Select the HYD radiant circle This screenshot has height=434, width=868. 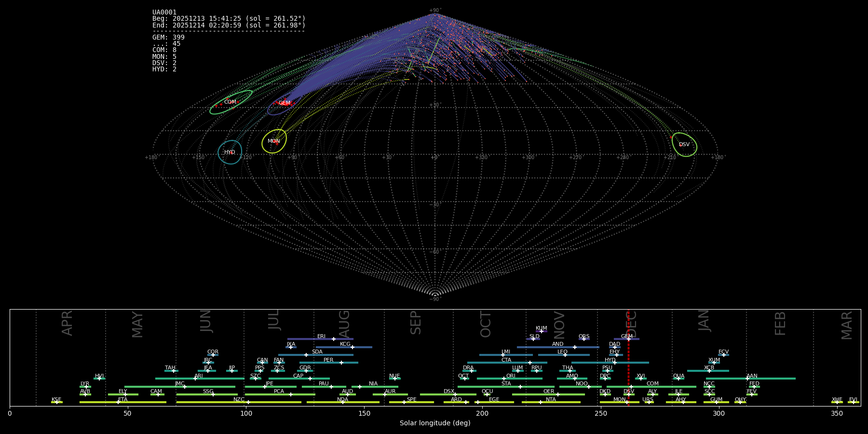click(230, 152)
